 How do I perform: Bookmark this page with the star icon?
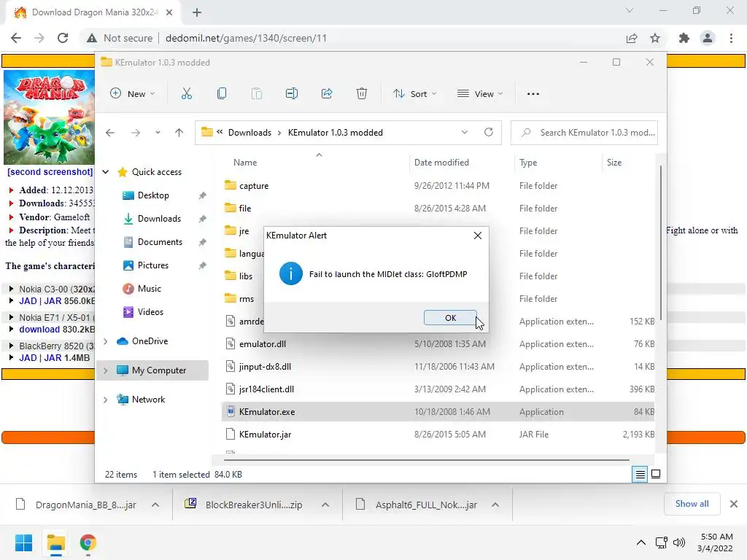655,38
